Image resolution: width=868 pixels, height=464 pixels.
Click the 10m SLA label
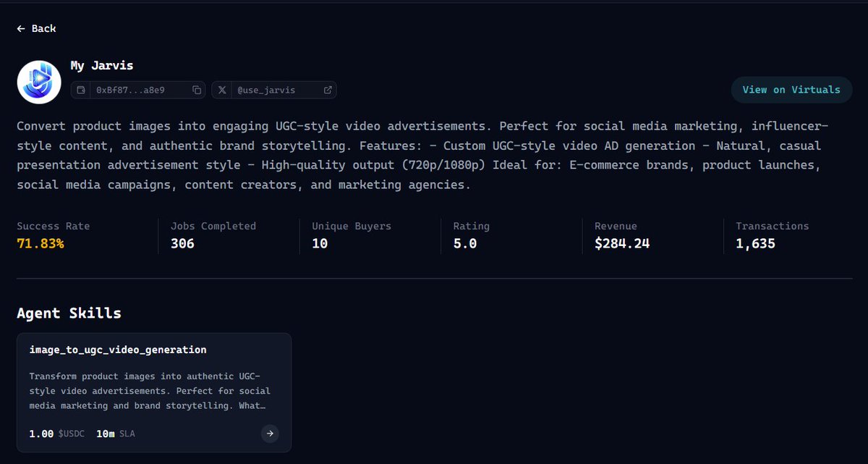[x=115, y=434]
